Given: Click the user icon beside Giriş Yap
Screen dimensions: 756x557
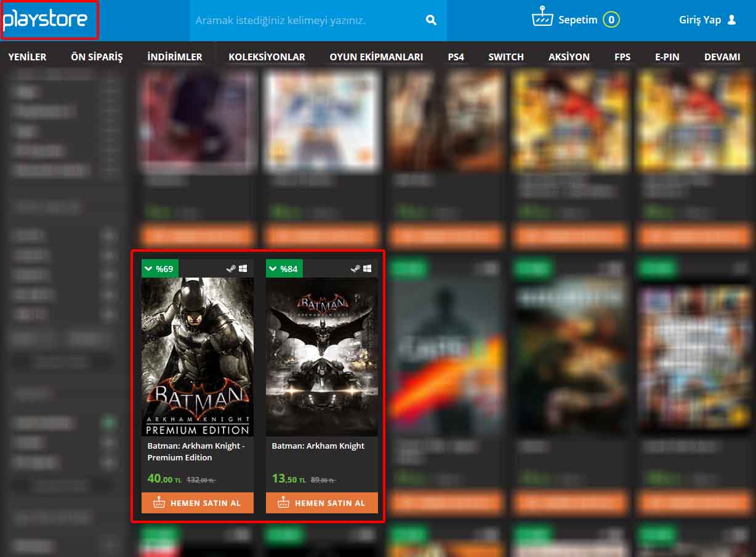Looking at the screenshot, I should click(x=731, y=20).
